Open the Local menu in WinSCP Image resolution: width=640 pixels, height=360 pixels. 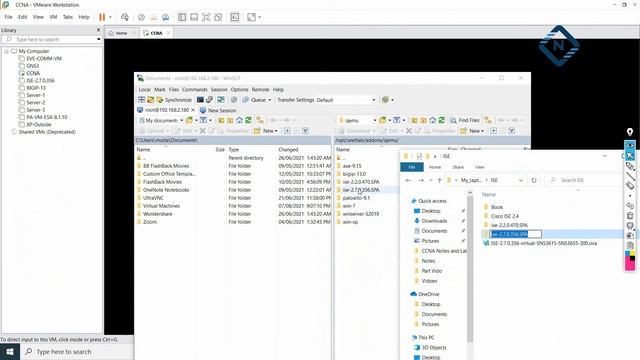pos(144,89)
